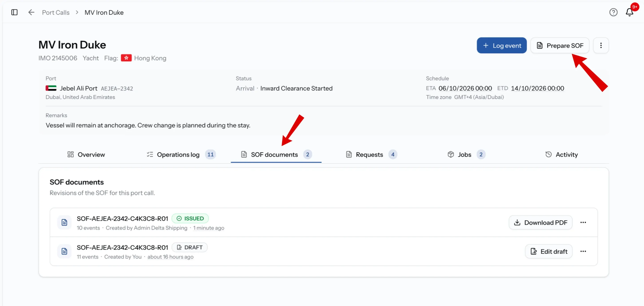Viewport: 644px width, 306px height.
Task: Open the notifications bell
Action: pos(629,12)
